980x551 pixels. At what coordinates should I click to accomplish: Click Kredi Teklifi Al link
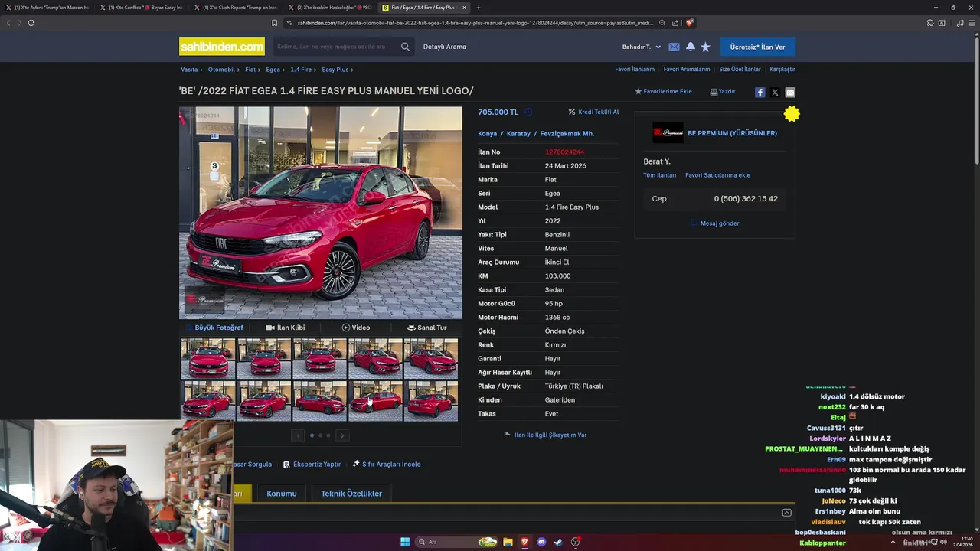coord(593,112)
